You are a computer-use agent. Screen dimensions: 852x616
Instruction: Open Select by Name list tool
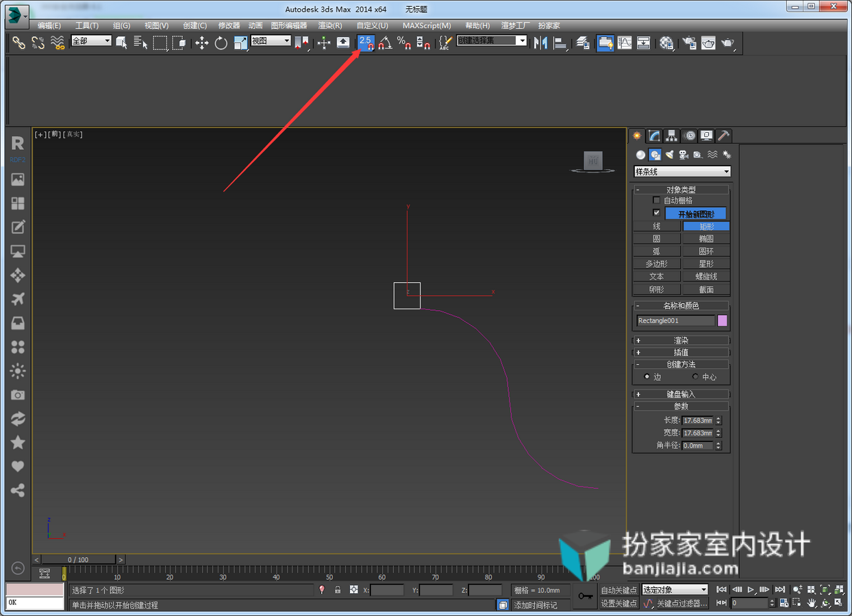click(x=141, y=42)
